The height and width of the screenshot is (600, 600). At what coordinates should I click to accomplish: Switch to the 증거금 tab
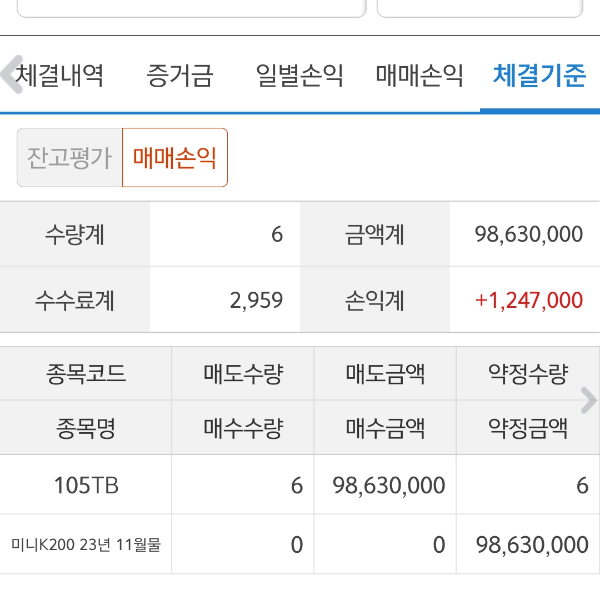[180, 76]
